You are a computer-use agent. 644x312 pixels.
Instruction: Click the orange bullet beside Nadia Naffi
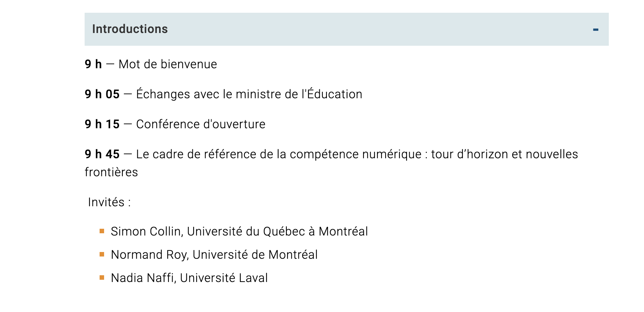102,278
